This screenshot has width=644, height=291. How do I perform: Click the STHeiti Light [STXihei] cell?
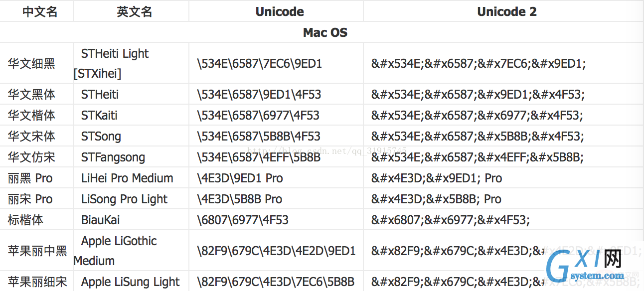click(131, 63)
